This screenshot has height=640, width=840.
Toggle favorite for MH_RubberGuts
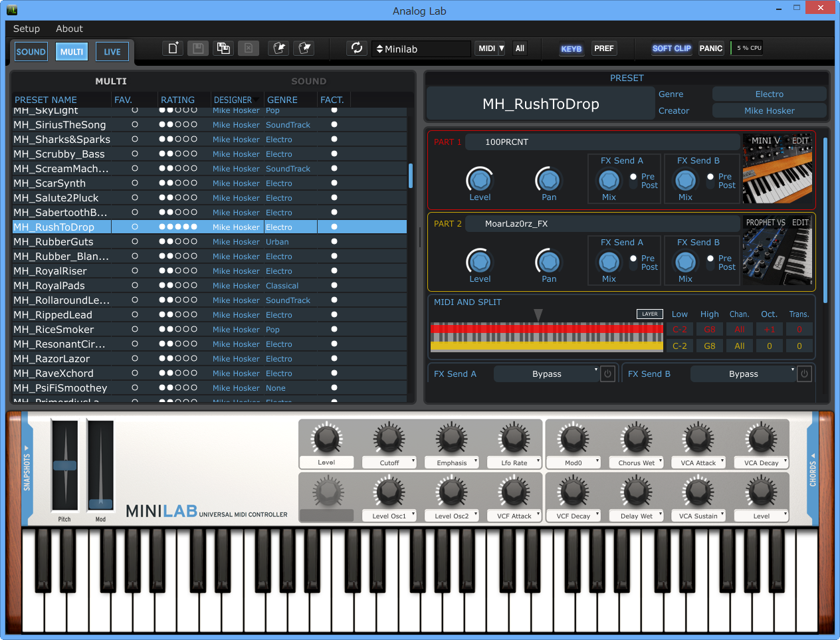(135, 242)
